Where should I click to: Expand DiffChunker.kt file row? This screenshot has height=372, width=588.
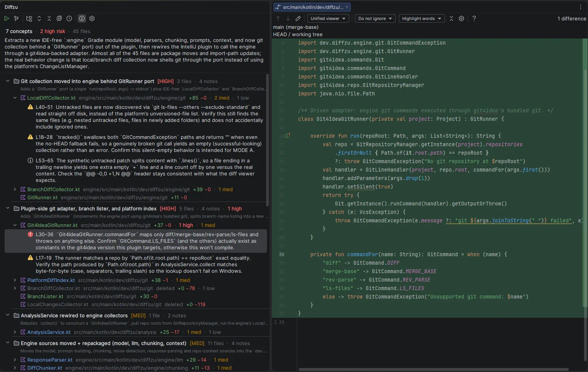point(15,368)
